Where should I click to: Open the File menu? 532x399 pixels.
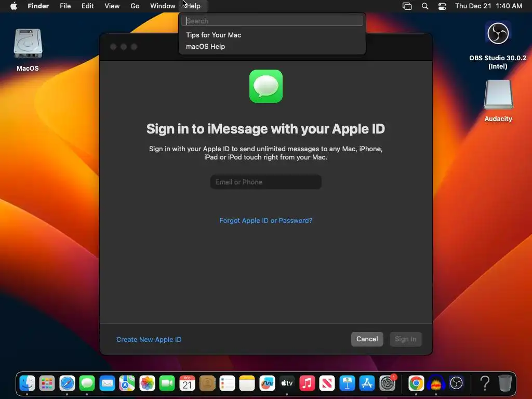(65, 6)
